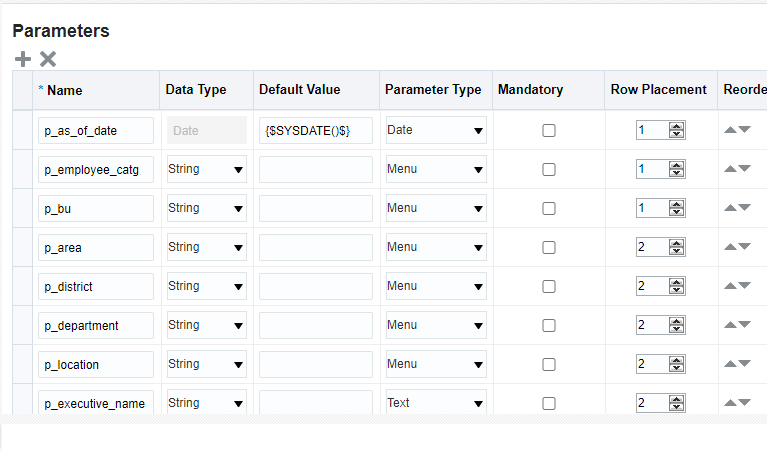Click the Row Placement column header
The width and height of the screenshot is (767, 451).
pos(658,90)
